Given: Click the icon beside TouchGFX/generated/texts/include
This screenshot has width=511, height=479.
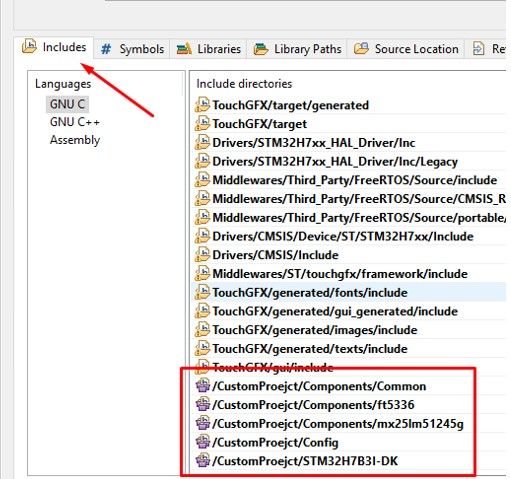Looking at the screenshot, I should [202, 348].
